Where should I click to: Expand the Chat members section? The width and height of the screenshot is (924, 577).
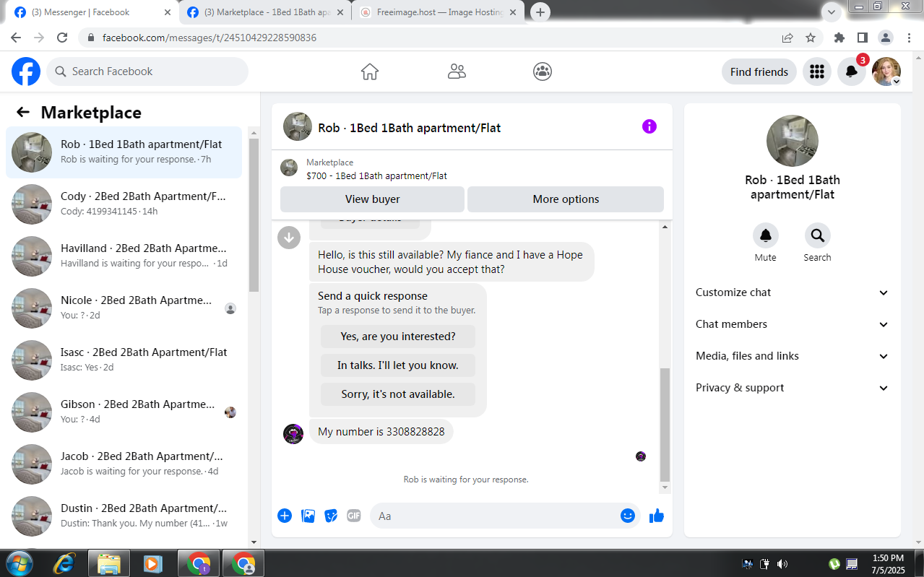pyautogui.click(x=793, y=324)
